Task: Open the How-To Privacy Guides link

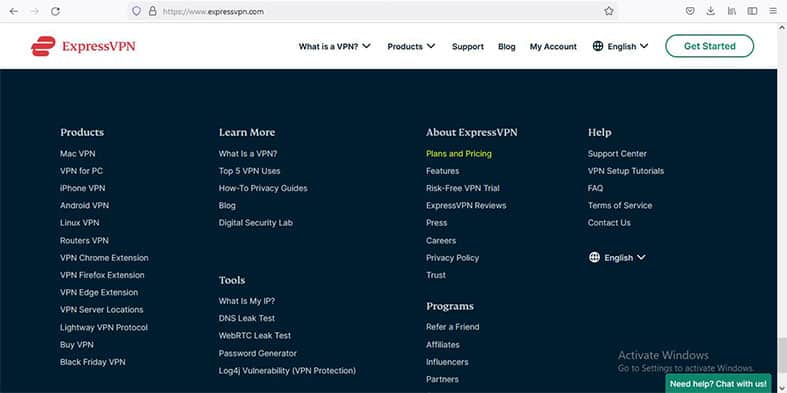Action: (263, 188)
